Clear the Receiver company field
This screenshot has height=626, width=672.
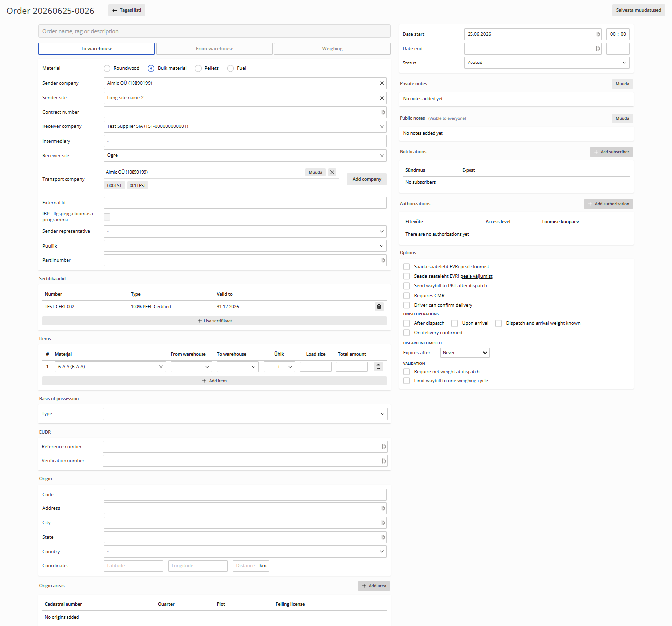pyautogui.click(x=382, y=127)
